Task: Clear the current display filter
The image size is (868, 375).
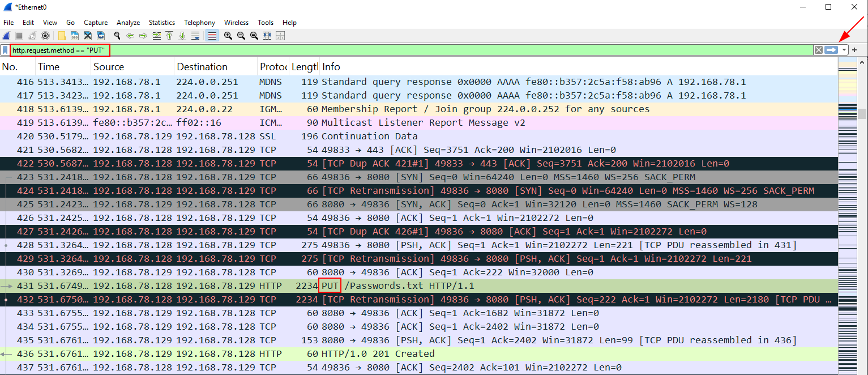Action: click(818, 50)
